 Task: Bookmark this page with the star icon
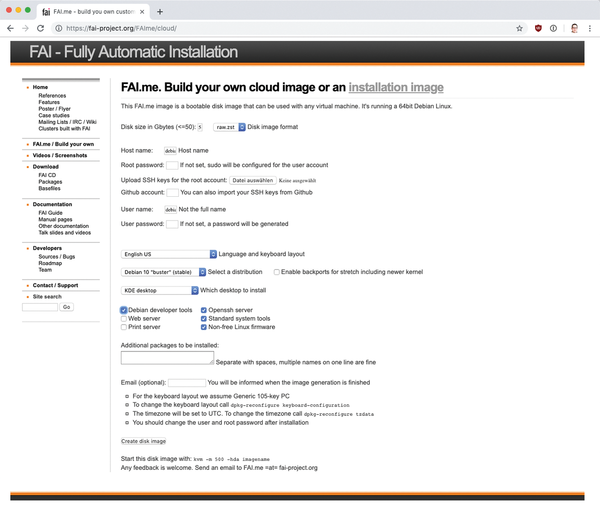(x=519, y=28)
